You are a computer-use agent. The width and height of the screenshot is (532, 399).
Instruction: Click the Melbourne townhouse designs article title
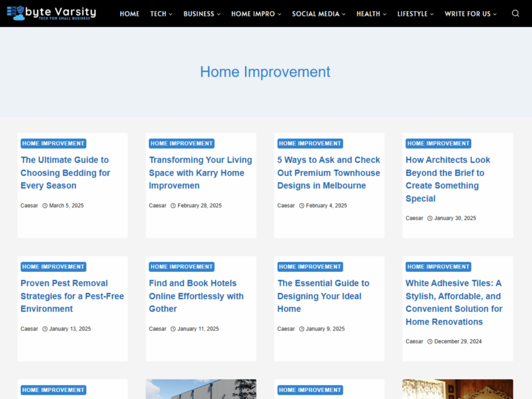point(328,172)
